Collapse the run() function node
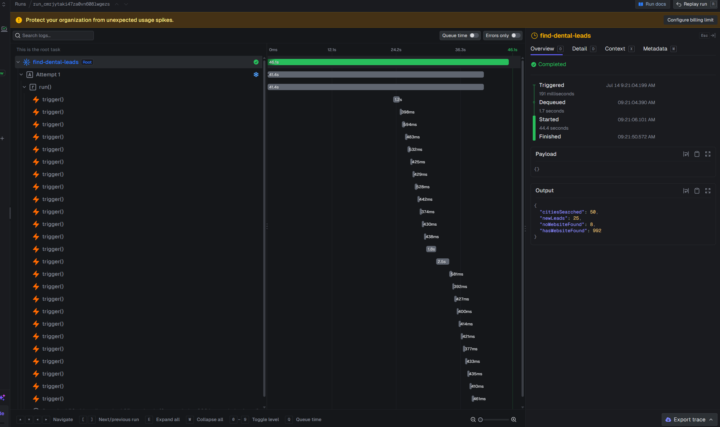Image resolution: width=720 pixels, height=427 pixels. click(x=24, y=87)
